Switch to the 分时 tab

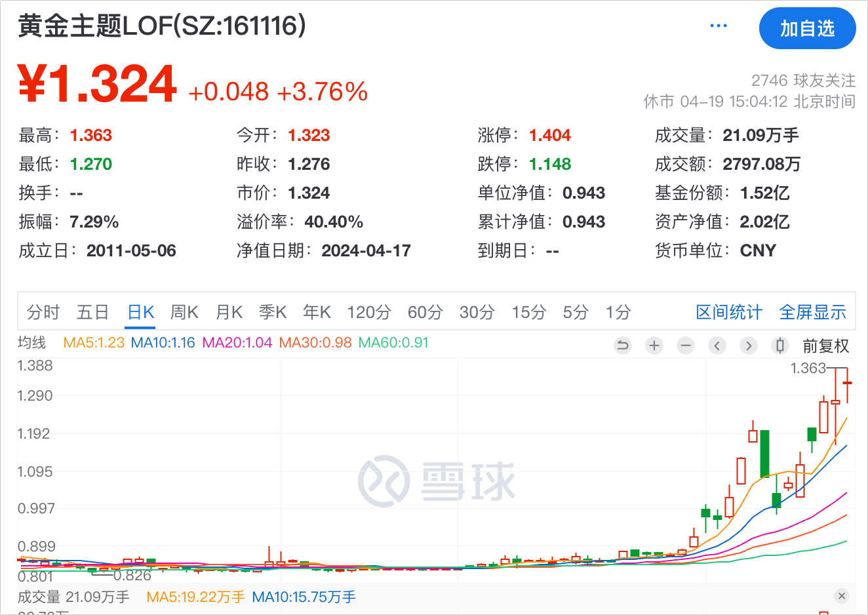pyautogui.click(x=43, y=312)
